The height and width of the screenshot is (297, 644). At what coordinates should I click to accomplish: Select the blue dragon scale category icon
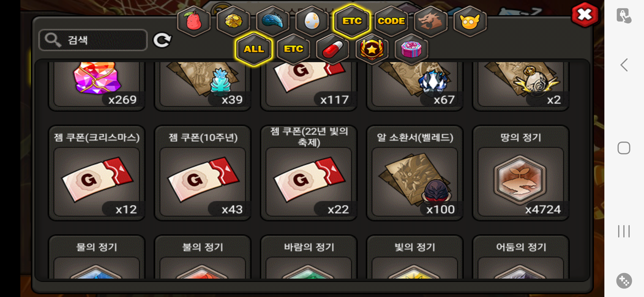point(273,21)
